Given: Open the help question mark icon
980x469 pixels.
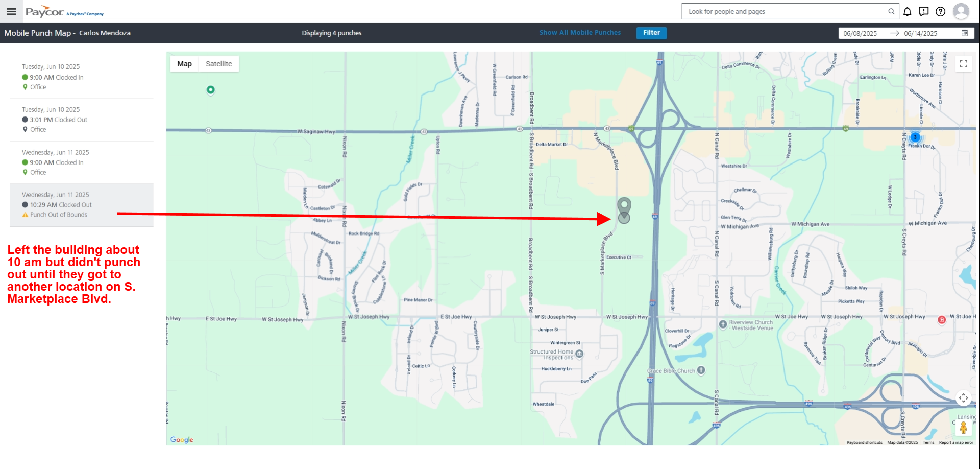Looking at the screenshot, I should (940, 11).
